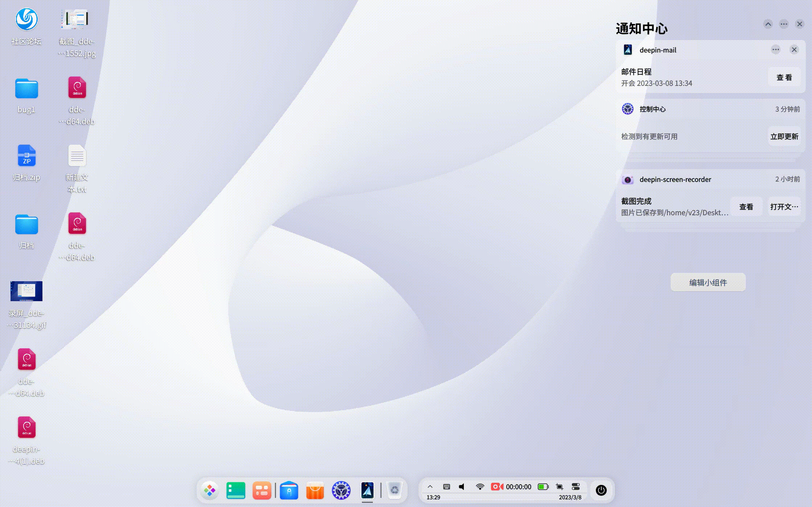Open the trash bin in dock

pos(394,490)
